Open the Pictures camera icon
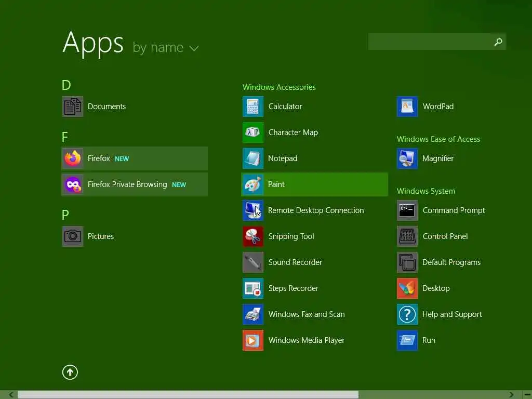Screen dimensions: 532x399 coord(73,236)
